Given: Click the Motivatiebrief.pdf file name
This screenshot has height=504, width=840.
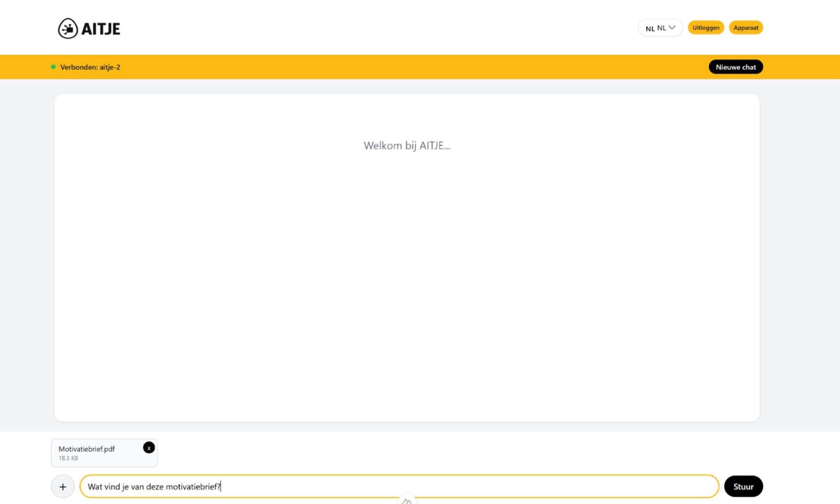Looking at the screenshot, I should (87, 449).
